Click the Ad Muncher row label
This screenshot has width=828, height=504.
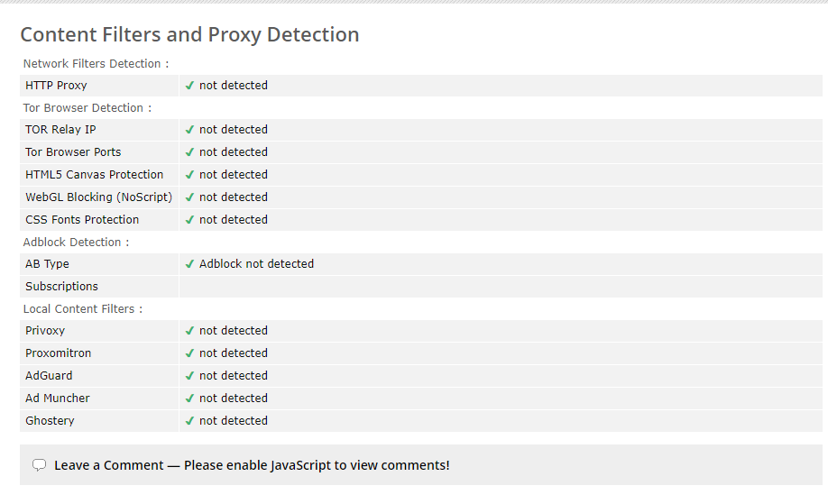click(57, 399)
